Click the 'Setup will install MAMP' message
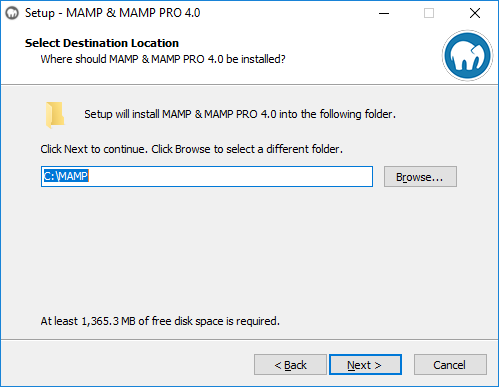This screenshot has height=389, width=500. pyautogui.click(x=240, y=114)
